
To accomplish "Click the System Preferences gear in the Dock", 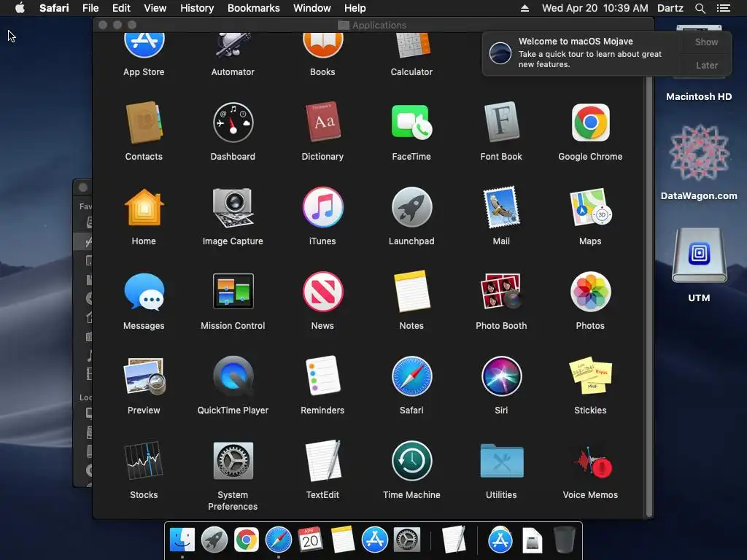I will 407,540.
